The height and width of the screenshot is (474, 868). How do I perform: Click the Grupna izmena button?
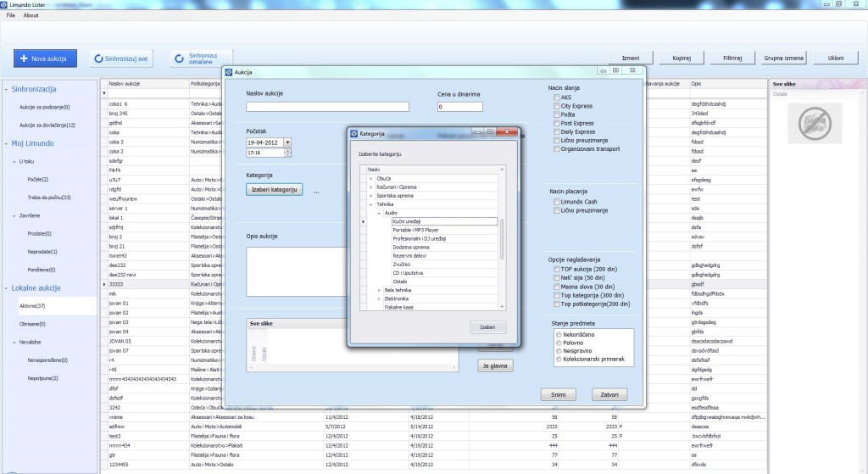pos(783,59)
